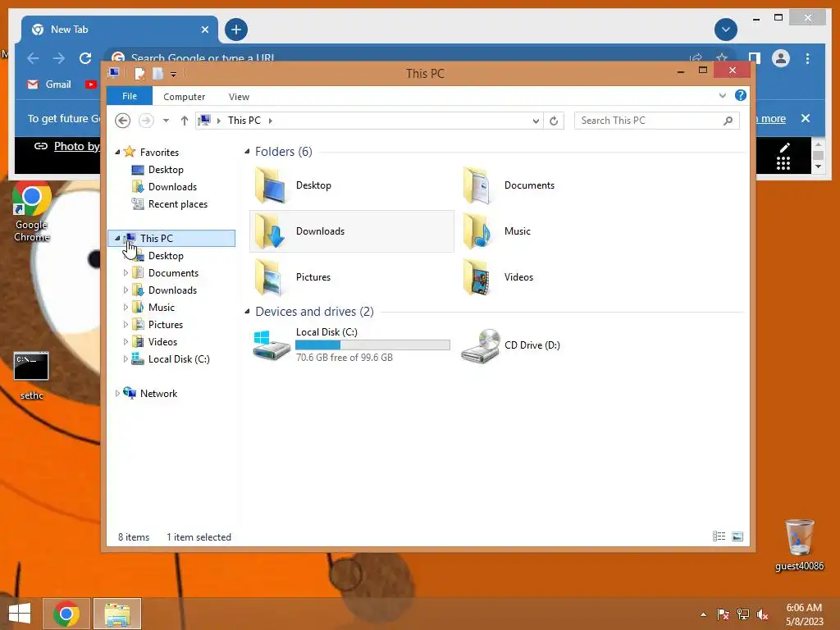Select the Downloads folder in main pane

click(351, 231)
